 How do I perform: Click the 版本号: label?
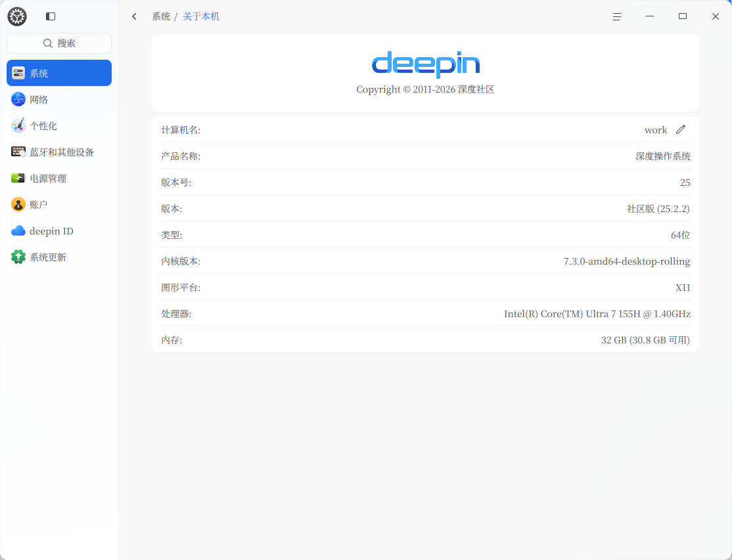(x=176, y=183)
